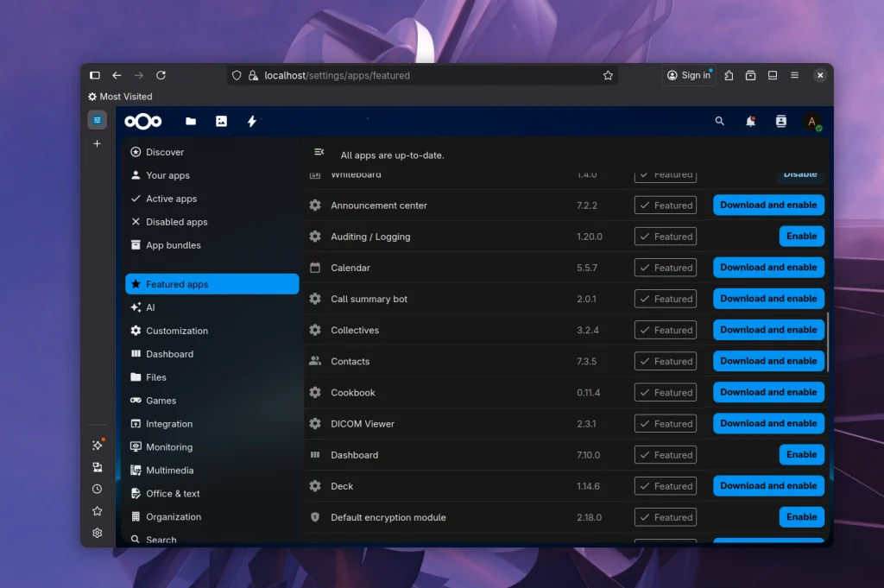Go back in browser history

(x=117, y=75)
